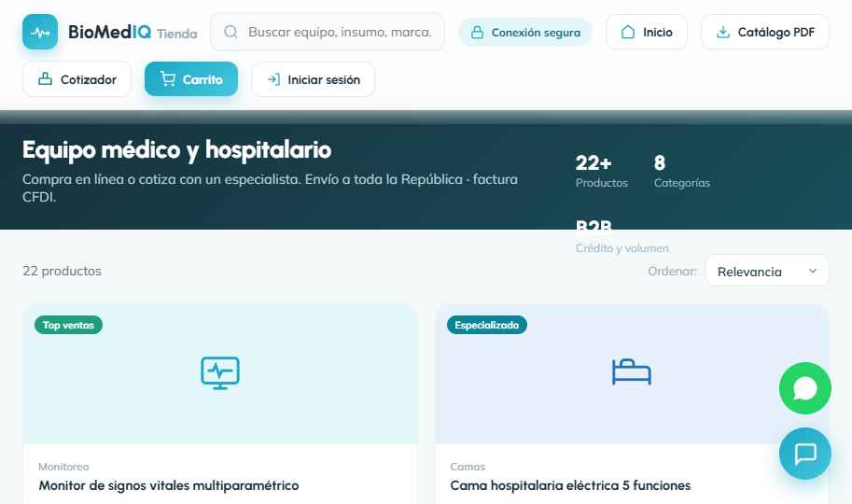This screenshot has height=504, width=852.
Task: Click the magnifier icon in search box
Action: click(x=230, y=32)
